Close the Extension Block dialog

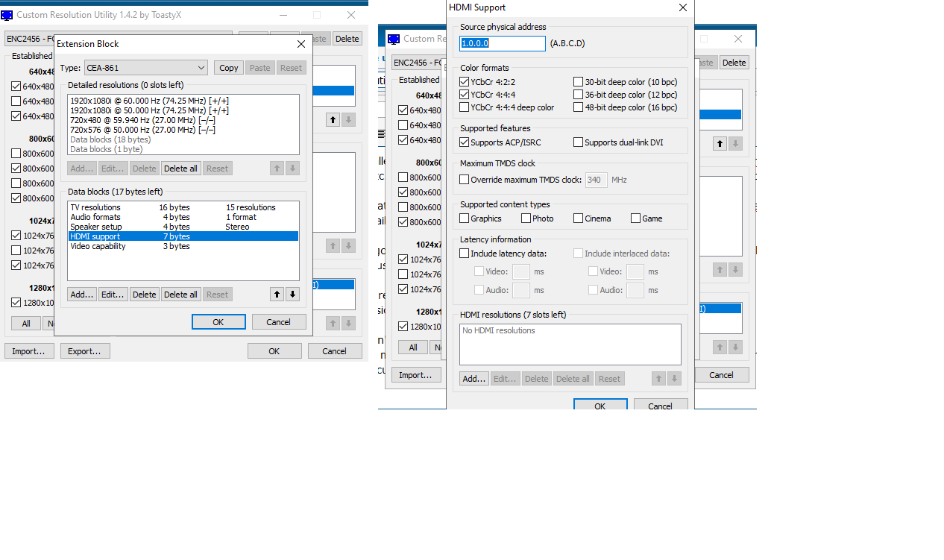point(300,44)
